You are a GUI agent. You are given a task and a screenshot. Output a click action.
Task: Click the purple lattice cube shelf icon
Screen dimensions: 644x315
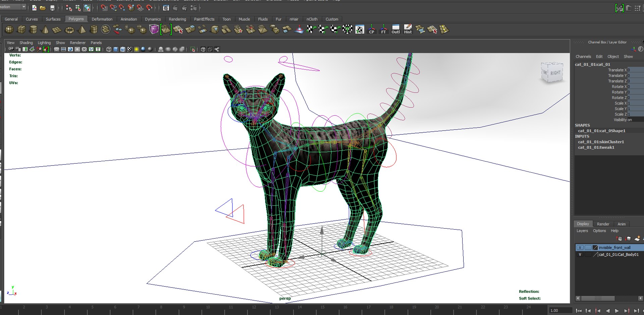pos(154,29)
